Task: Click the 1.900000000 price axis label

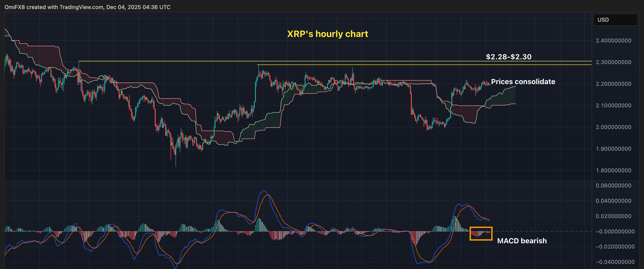Action: 613,149
